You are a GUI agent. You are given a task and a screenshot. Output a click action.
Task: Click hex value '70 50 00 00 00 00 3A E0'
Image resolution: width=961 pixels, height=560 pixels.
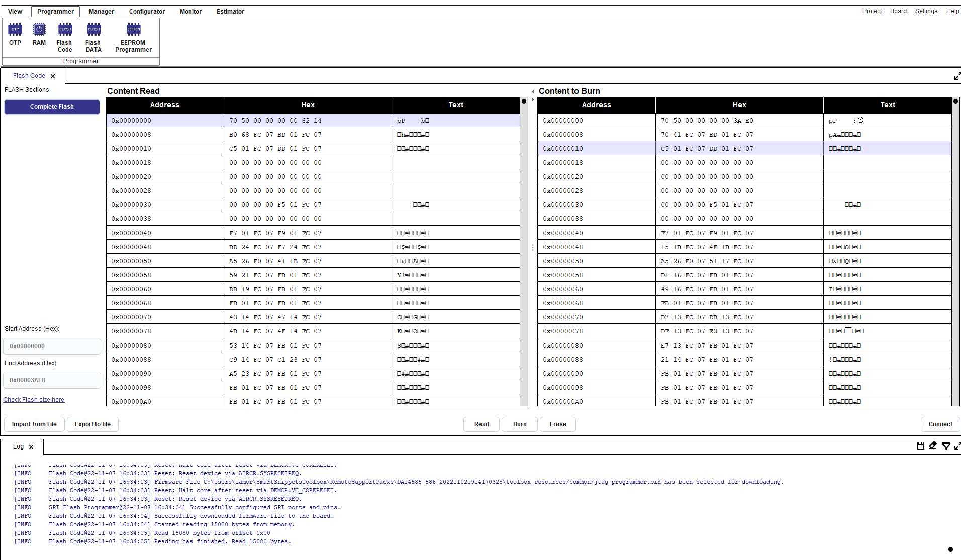[x=707, y=121]
